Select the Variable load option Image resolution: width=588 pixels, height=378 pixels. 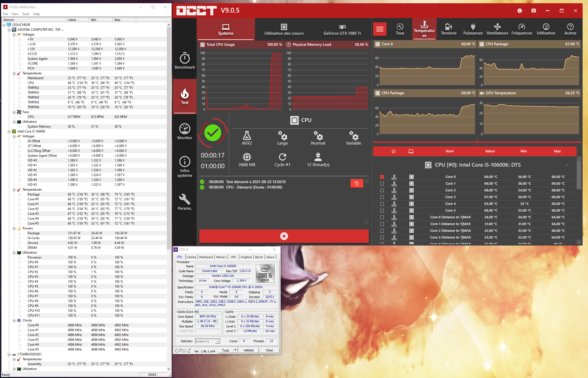click(x=353, y=138)
